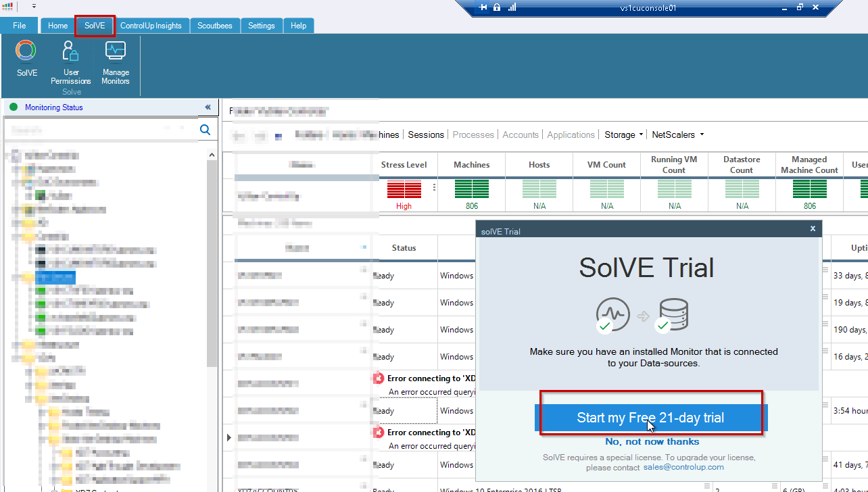Email sales@controlup.com link

(x=683, y=467)
